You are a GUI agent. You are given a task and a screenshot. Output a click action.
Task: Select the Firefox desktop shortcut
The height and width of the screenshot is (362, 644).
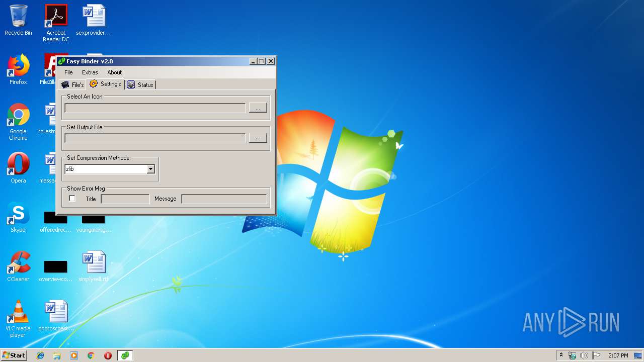(18, 69)
